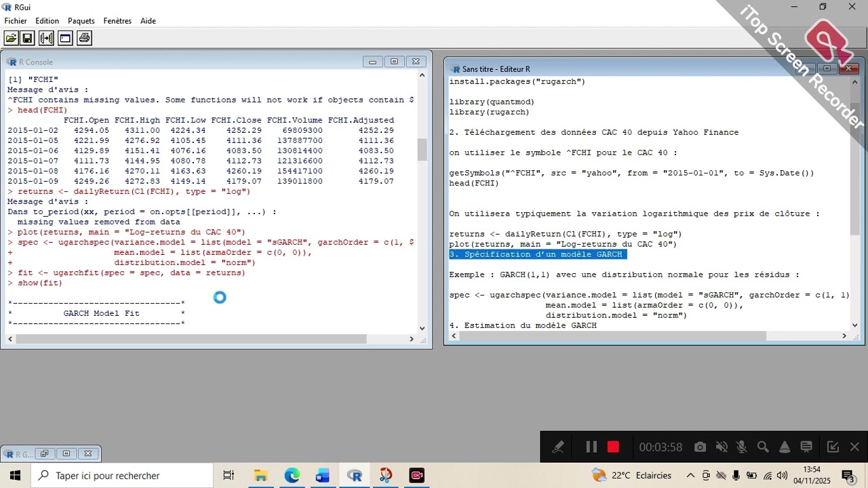Click install.packages("rugarch") line in editor
The width and height of the screenshot is (868, 488).
(517, 81)
